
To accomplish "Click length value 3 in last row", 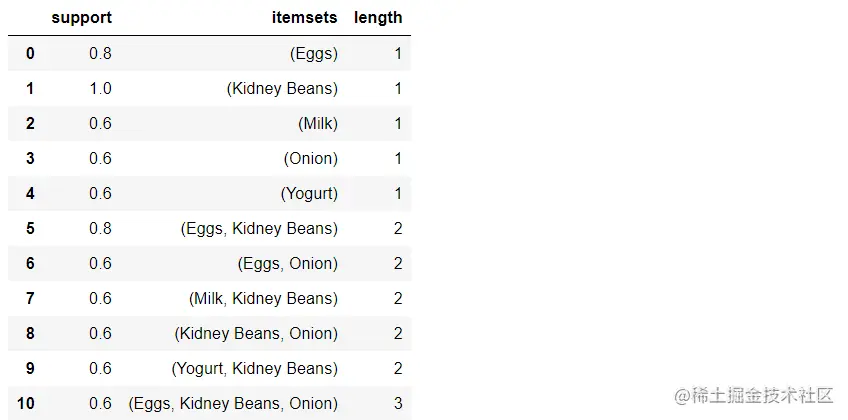I will (397, 404).
